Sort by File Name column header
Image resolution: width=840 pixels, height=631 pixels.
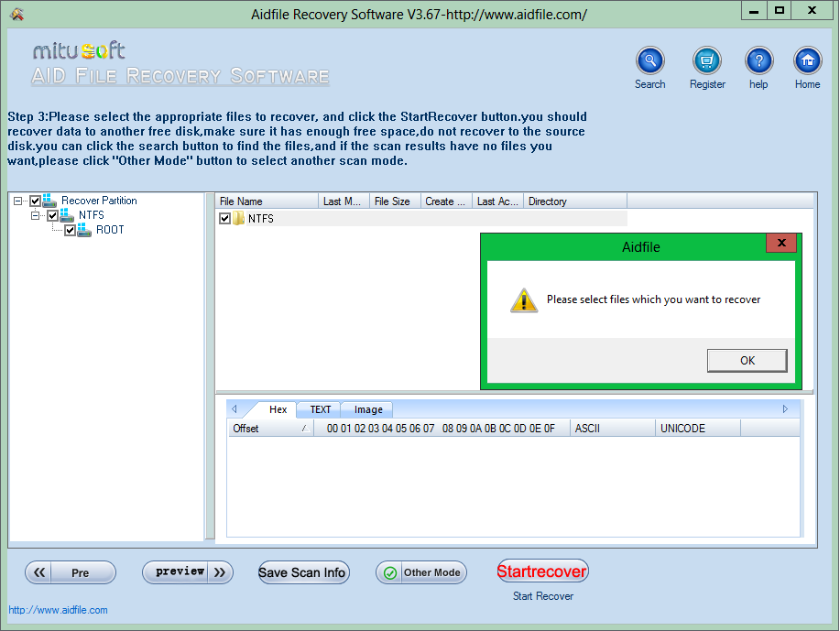(267, 201)
